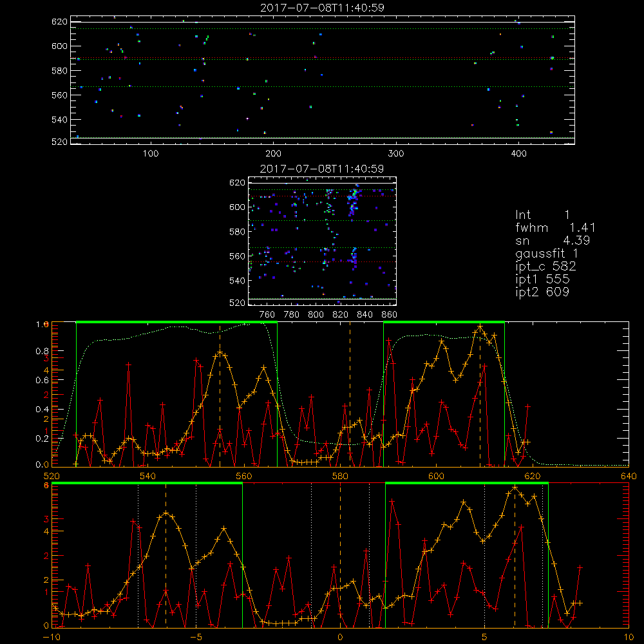
Task: Click the dashed orange center marker at 0, bottom plot
Action: [x=341, y=555]
